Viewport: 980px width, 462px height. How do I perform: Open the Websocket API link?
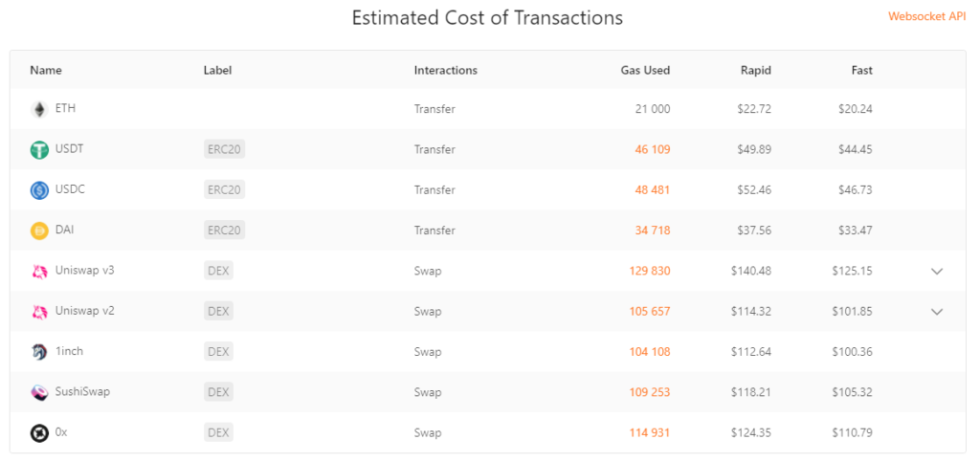pos(926,17)
